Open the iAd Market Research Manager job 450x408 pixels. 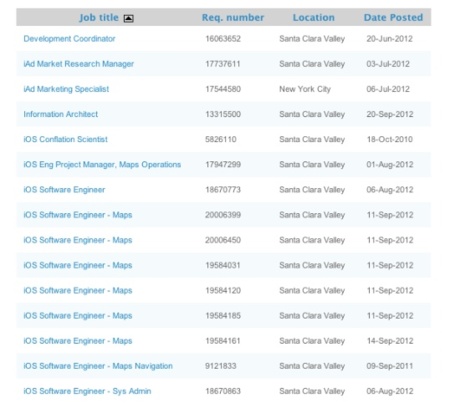tap(78, 64)
